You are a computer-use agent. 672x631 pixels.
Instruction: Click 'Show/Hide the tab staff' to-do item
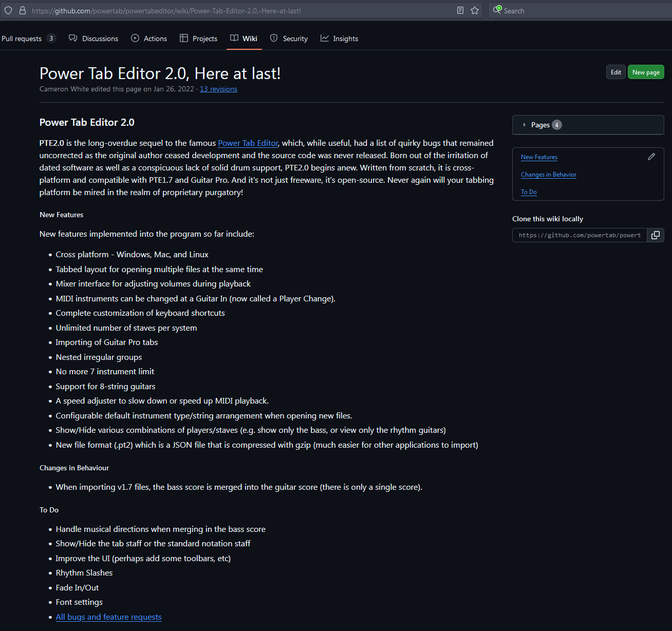pyautogui.click(x=153, y=544)
